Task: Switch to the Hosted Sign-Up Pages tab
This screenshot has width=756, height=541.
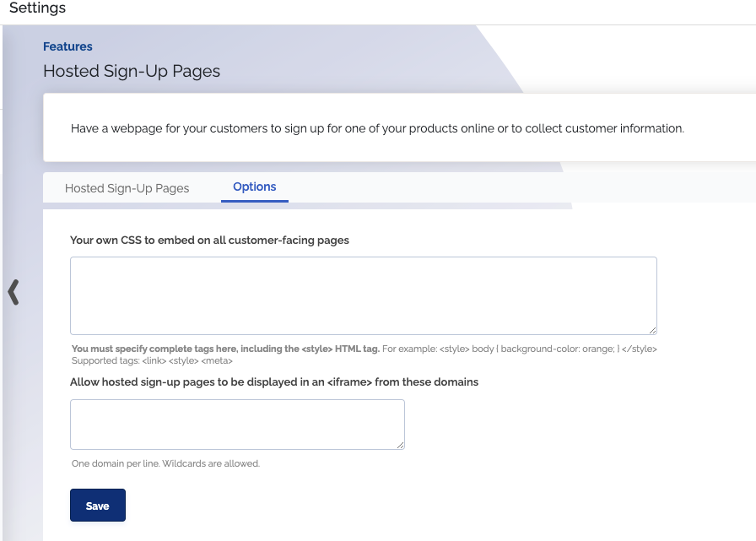Action: [x=127, y=188]
